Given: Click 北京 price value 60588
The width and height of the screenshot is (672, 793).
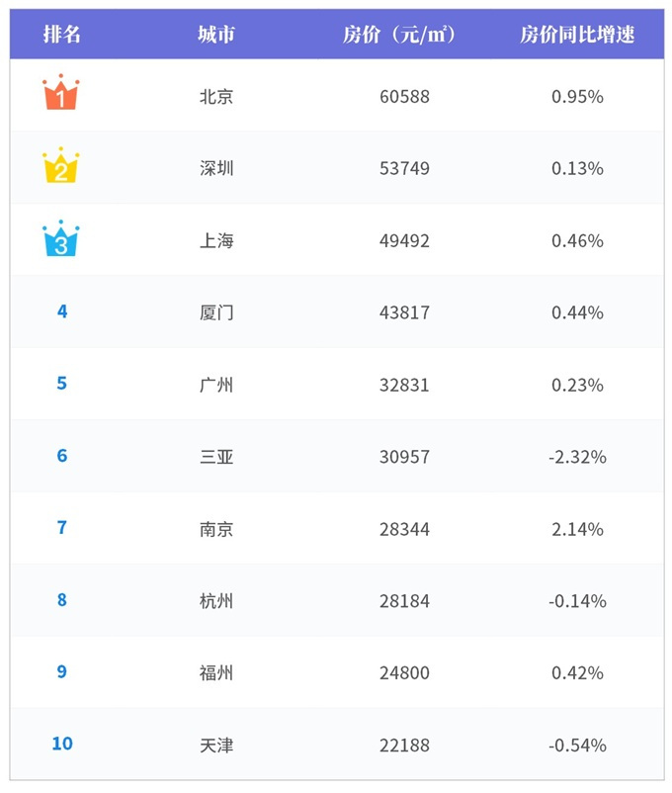Looking at the screenshot, I should 404,97.
